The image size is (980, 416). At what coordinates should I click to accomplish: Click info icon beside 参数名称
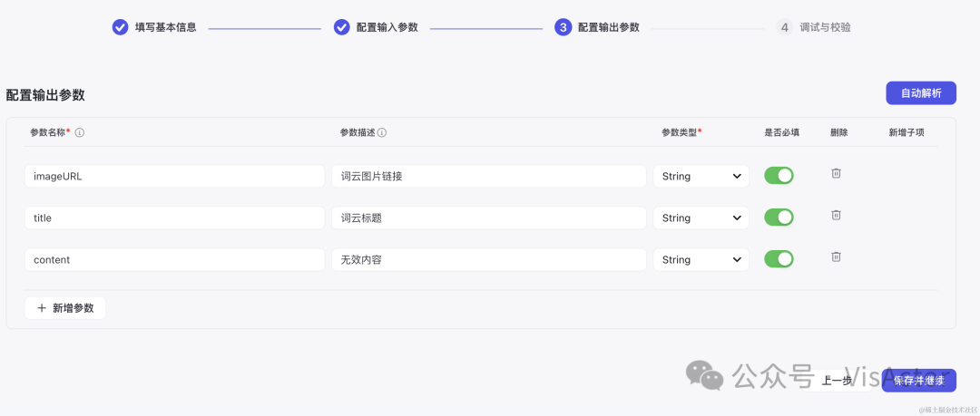coord(80,132)
